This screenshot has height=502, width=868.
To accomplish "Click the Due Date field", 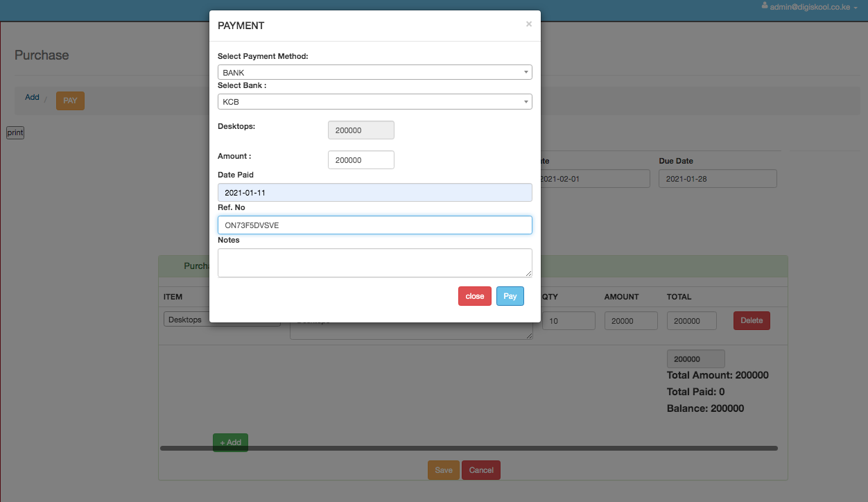I will point(718,179).
